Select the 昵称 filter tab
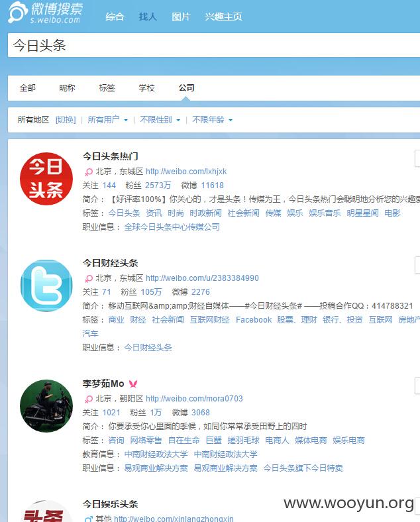Image resolution: width=420 pixels, height=522 pixels. [67, 88]
